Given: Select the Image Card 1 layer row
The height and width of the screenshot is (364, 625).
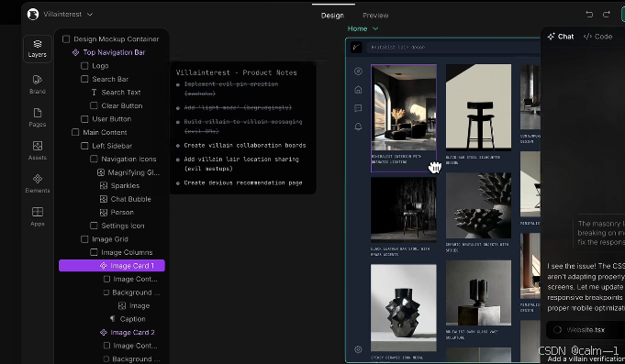Looking at the screenshot, I should coord(112,266).
